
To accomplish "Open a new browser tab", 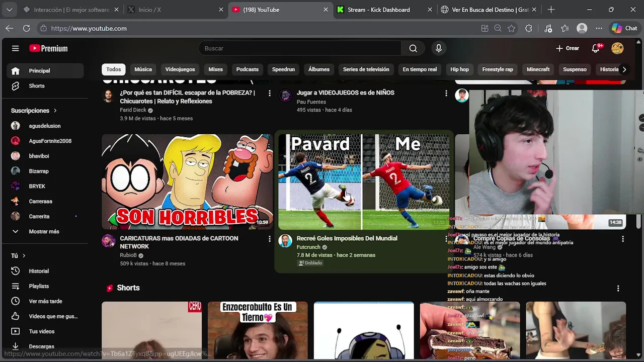I will [551, 10].
